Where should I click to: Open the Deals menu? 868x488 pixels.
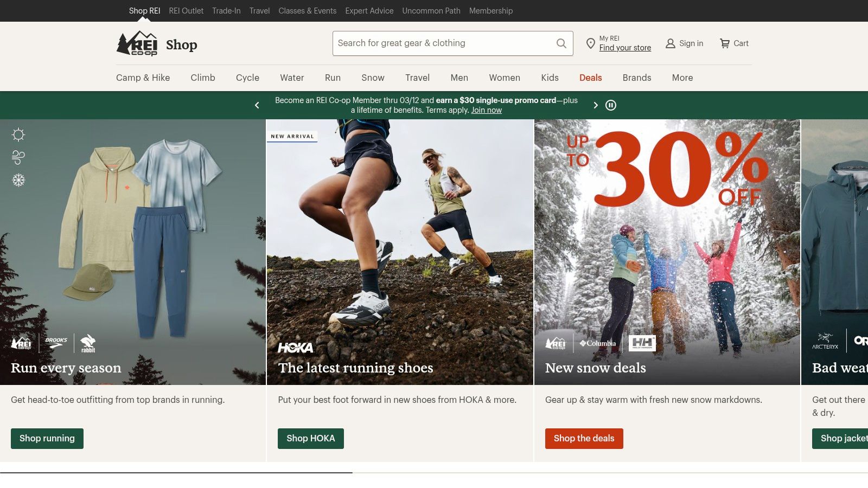coord(591,78)
